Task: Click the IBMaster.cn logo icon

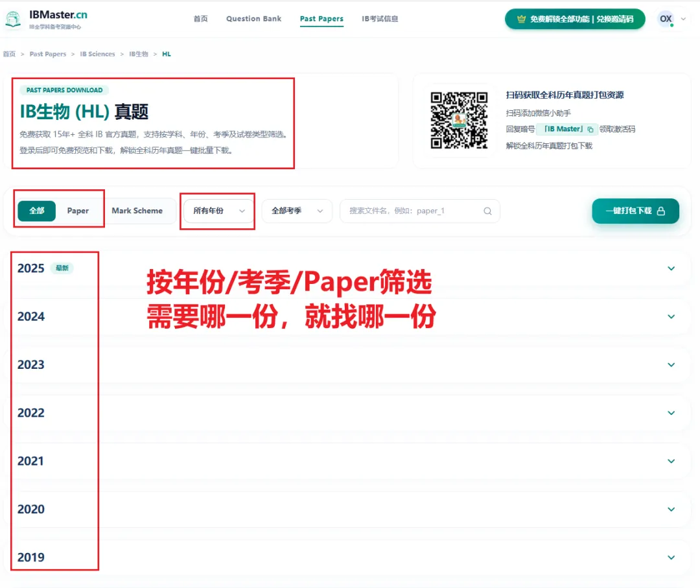Action: [x=13, y=19]
